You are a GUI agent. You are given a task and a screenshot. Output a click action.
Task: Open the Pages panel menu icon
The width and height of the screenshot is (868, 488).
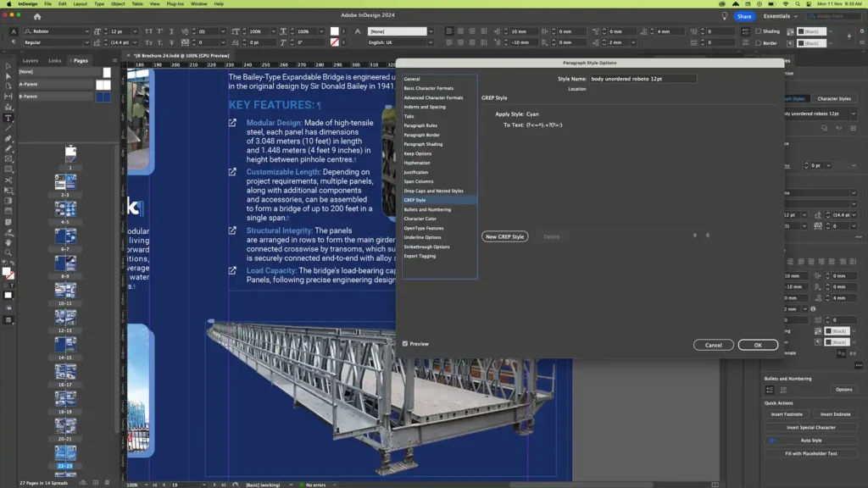[114, 60]
